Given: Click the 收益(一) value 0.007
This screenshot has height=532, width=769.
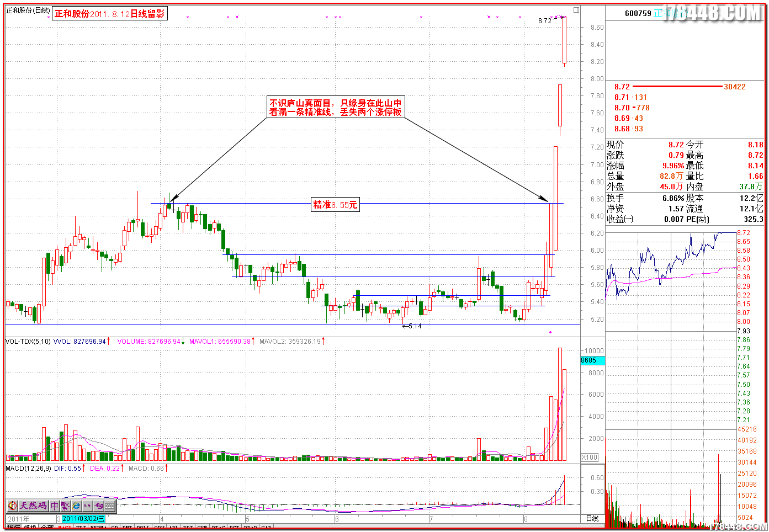Looking at the screenshot, I should coord(673,219).
